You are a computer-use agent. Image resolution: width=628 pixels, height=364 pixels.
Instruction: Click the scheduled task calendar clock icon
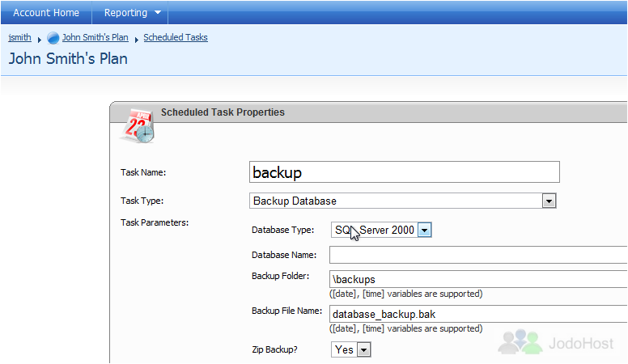[x=137, y=125]
